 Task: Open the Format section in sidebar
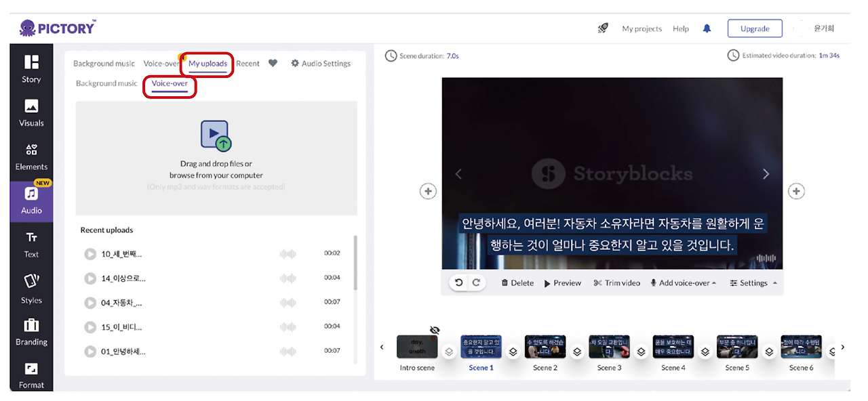31,375
